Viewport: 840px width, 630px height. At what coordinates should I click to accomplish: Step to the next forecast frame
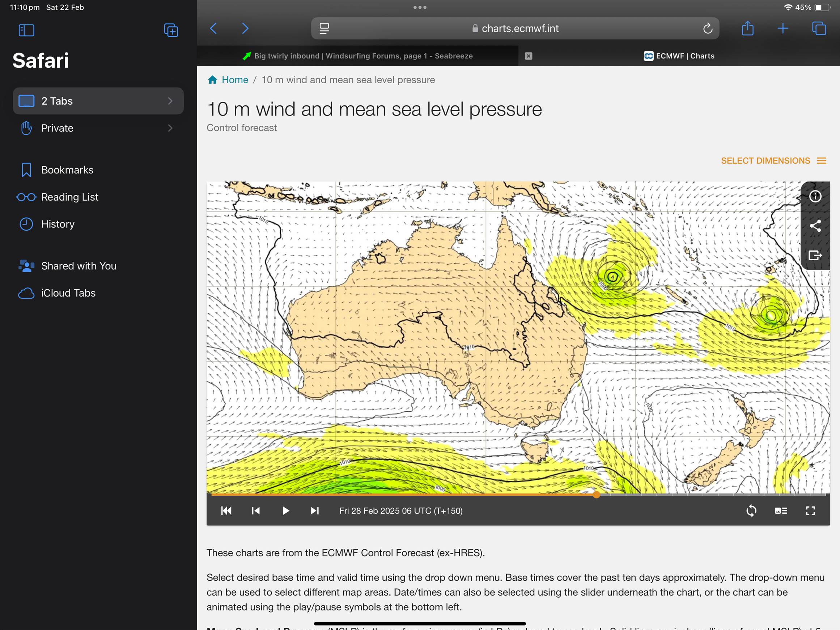pos(315,511)
